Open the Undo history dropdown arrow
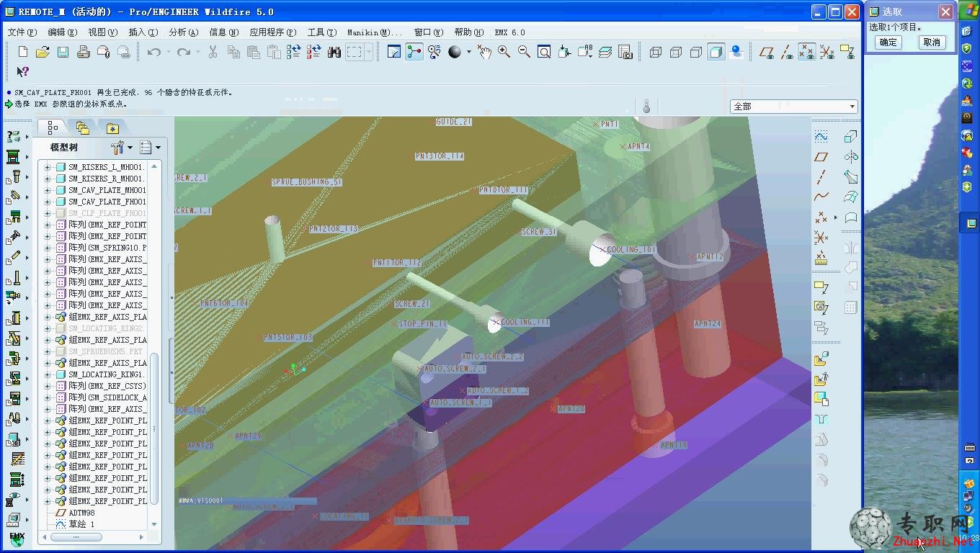This screenshot has width=980, height=553. point(169,52)
